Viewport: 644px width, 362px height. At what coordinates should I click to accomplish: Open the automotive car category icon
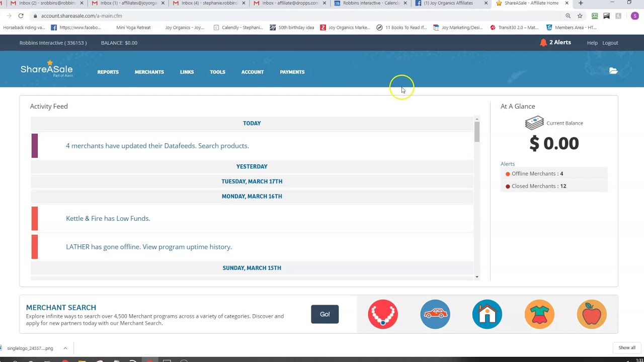coord(435,314)
